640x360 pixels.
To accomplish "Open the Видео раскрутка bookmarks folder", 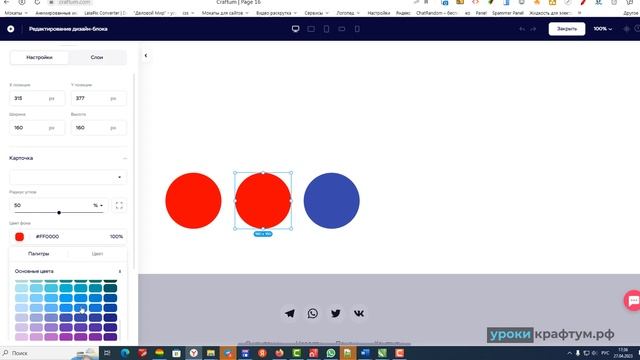I will [x=276, y=13].
